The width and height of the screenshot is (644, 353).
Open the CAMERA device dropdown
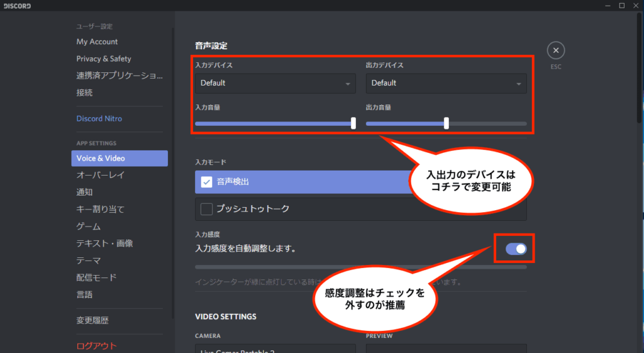(275, 348)
